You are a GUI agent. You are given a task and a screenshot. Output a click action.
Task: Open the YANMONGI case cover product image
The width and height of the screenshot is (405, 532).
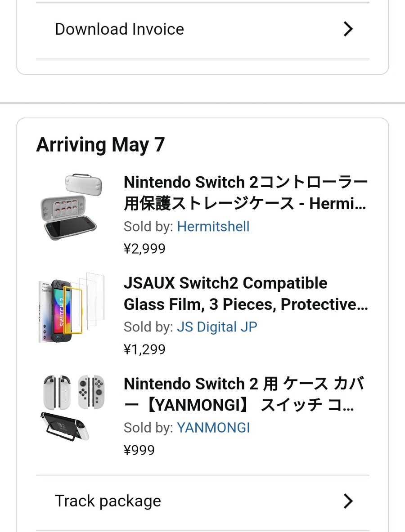click(x=72, y=408)
